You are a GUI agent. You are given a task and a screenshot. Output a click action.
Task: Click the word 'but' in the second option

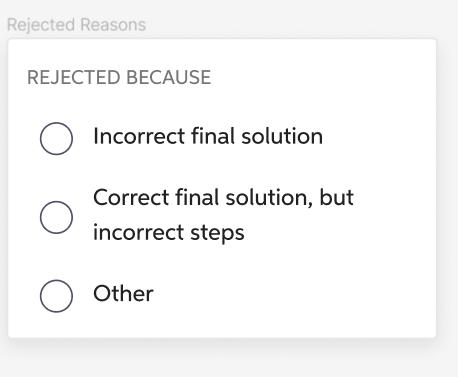tap(336, 197)
